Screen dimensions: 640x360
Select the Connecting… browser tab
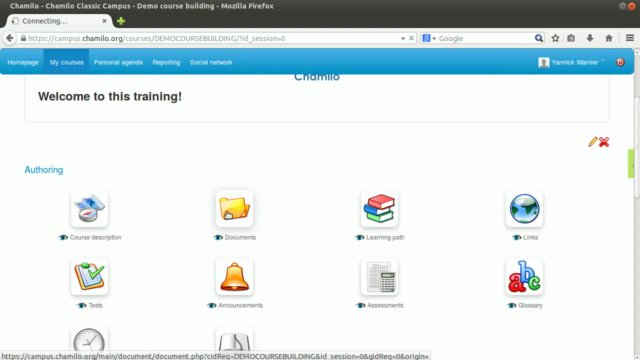click(59, 21)
